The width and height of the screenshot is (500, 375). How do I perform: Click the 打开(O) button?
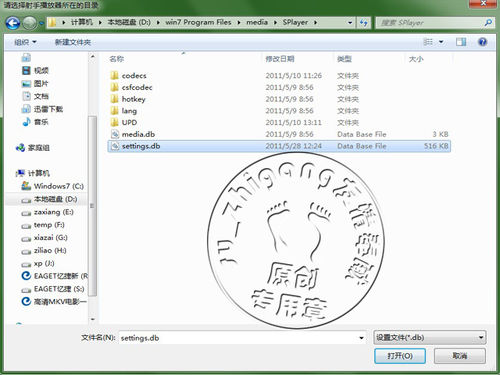pyautogui.click(x=400, y=356)
